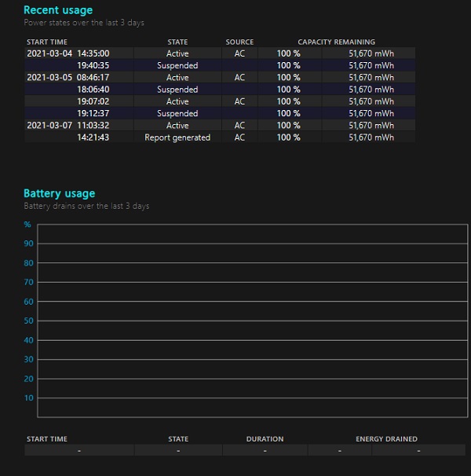
Task: Click the 50 label on chart axis
Action: [x=28, y=320]
